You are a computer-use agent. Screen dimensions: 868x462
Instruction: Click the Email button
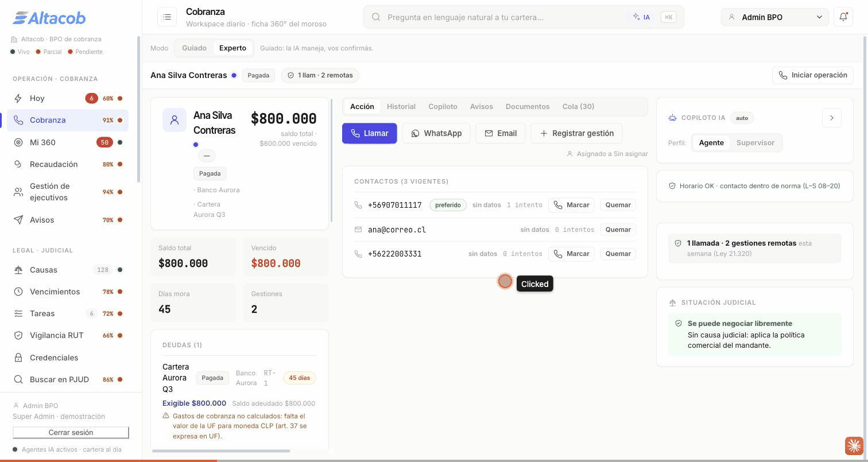(501, 133)
